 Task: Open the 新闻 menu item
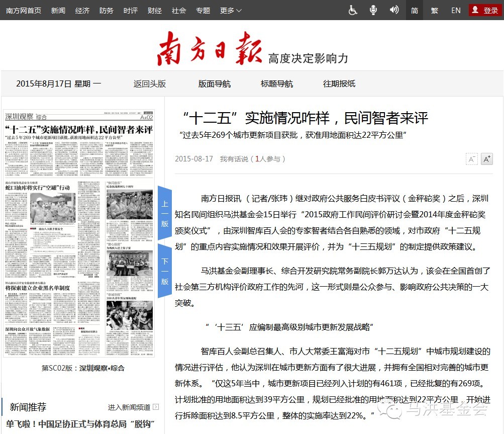pos(58,11)
